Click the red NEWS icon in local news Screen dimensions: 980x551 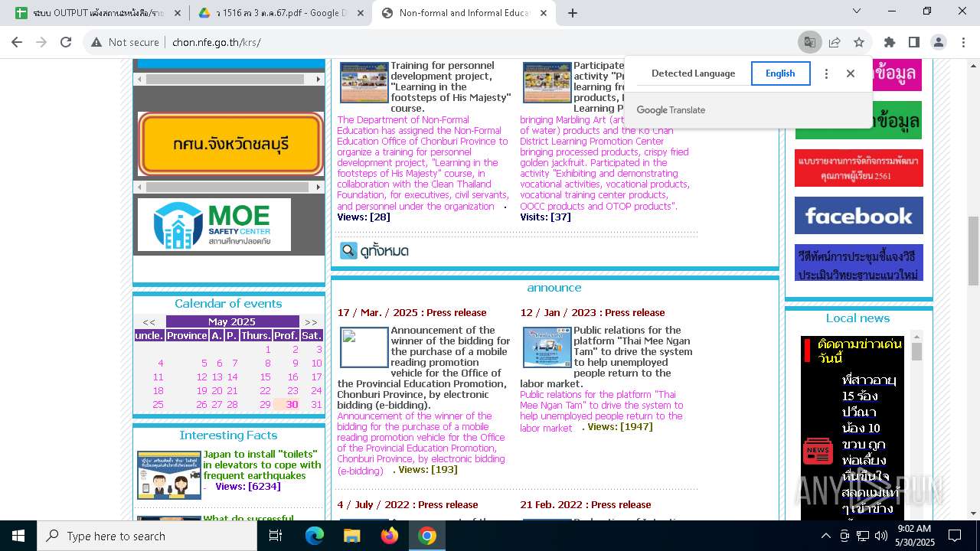(x=818, y=451)
